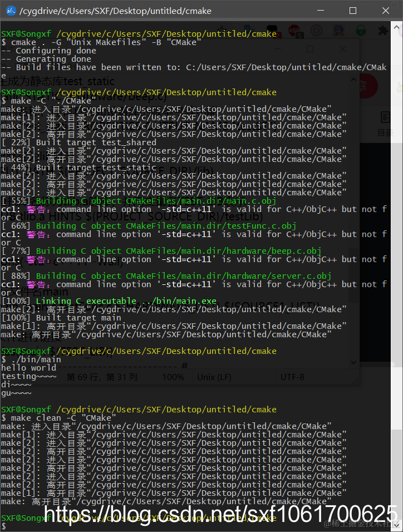The width and height of the screenshot is (403, 532).
Task: Click "第 69 行, 第 31 列" in Notepad status bar behind
Action: point(102,377)
